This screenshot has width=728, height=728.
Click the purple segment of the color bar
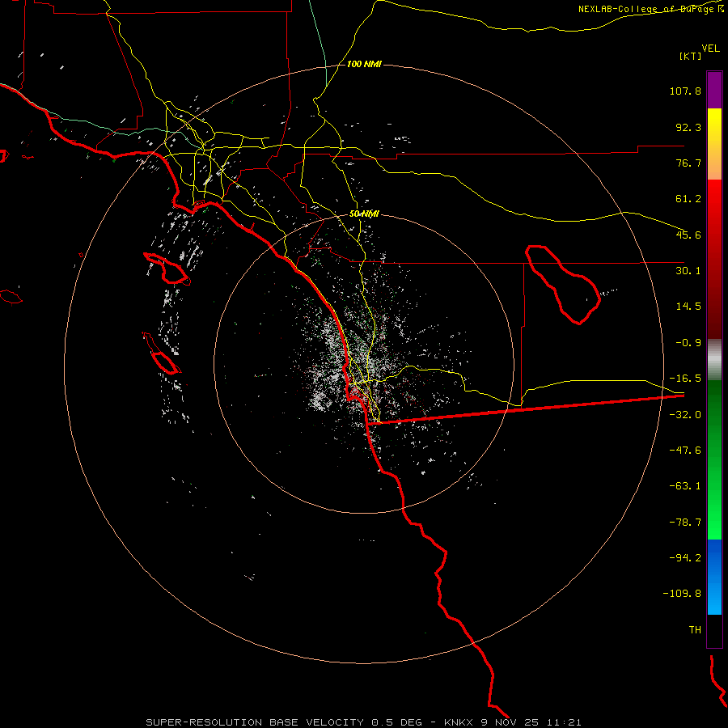point(714,90)
